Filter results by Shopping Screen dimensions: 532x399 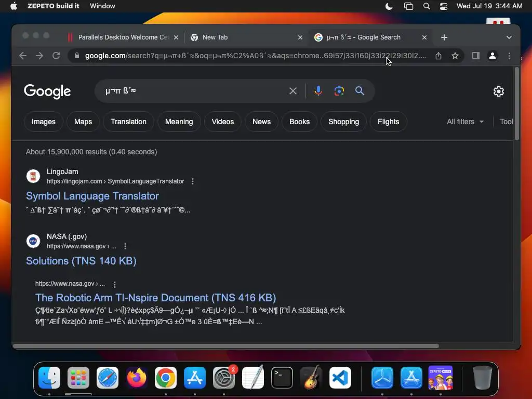344,122
